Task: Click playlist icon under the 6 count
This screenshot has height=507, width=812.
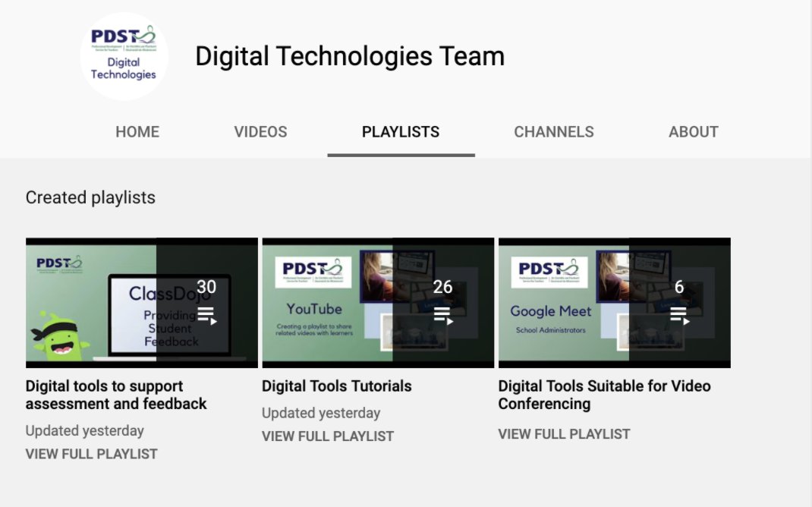Action: point(679,316)
